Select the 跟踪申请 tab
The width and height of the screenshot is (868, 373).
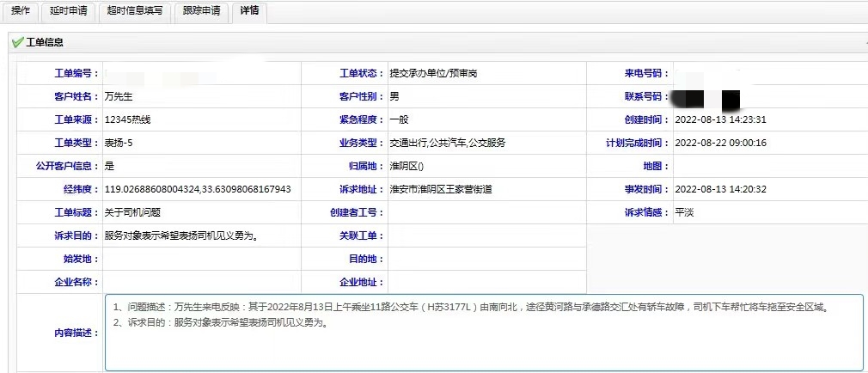tap(201, 10)
